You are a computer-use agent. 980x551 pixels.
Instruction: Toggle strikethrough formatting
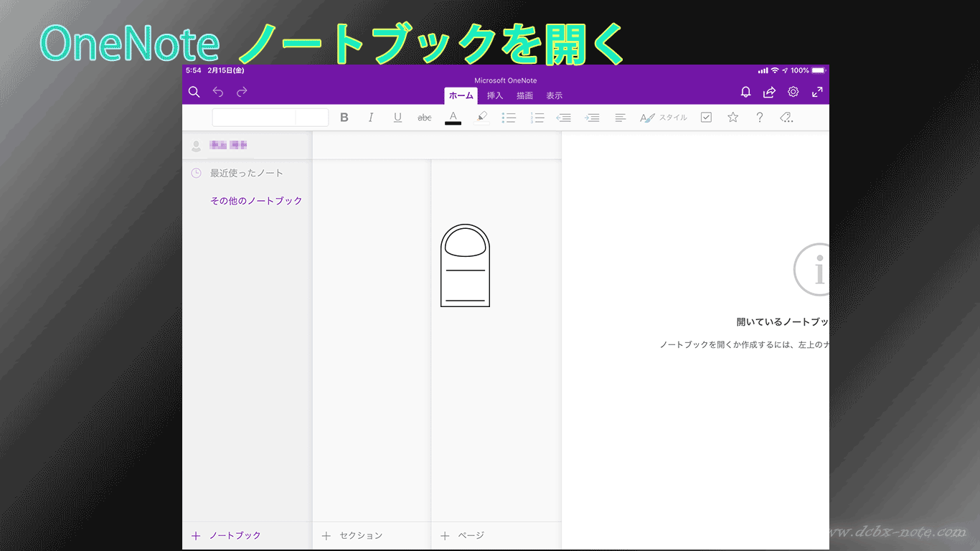coord(425,118)
